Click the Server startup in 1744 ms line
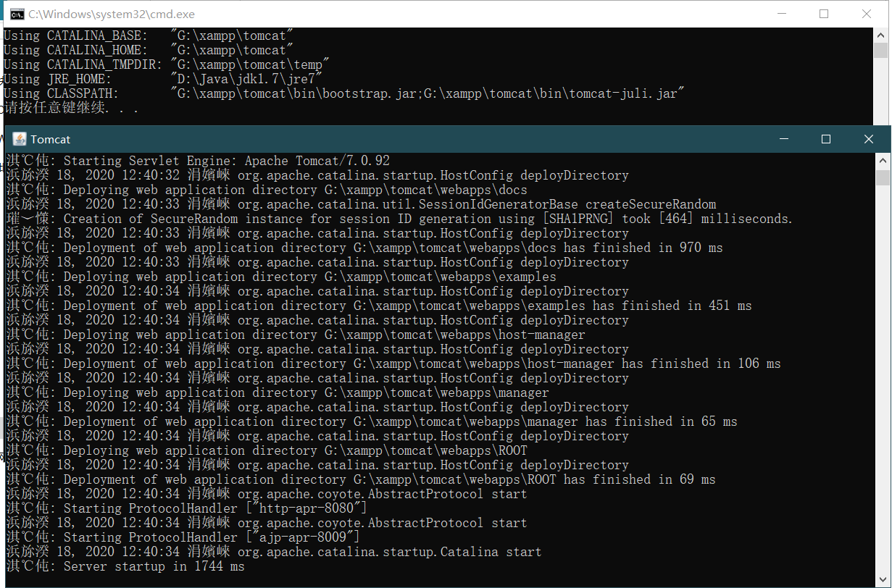The image size is (892, 588). tap(125, 566)
